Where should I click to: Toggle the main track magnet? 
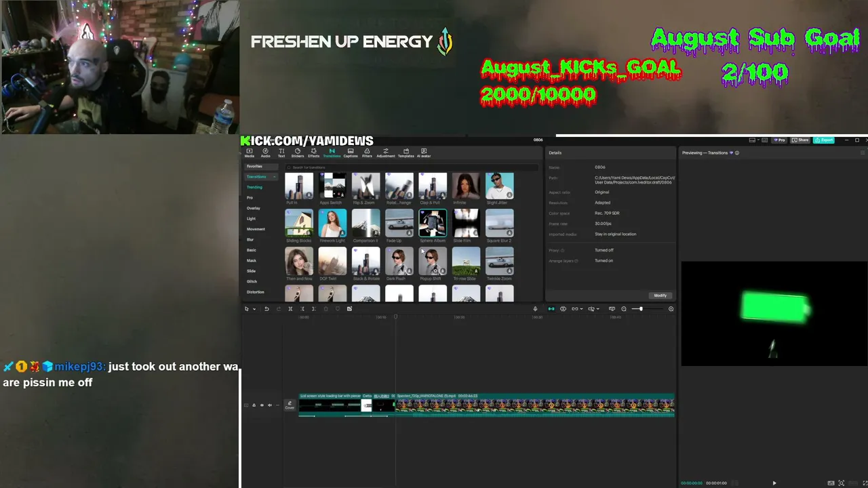pos(551,309)
